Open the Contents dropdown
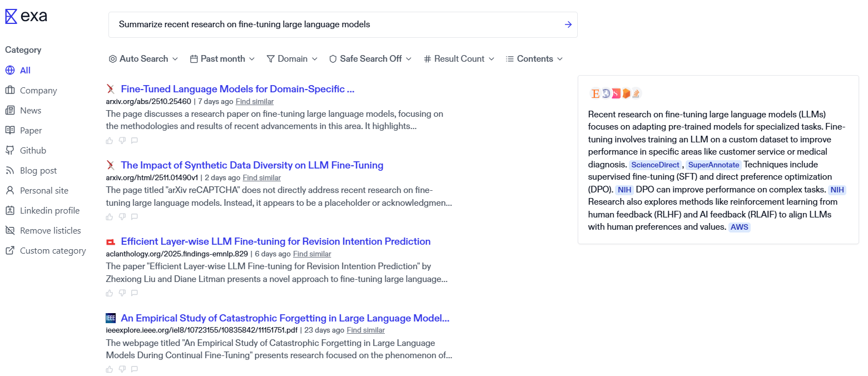The image size is (868, 376). coord(534,59)
